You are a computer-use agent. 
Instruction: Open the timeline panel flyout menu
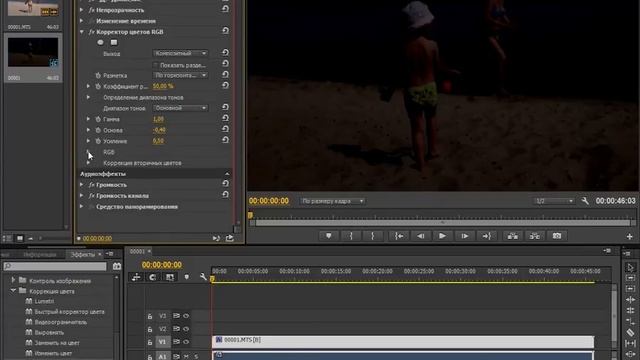click(607, 251)
